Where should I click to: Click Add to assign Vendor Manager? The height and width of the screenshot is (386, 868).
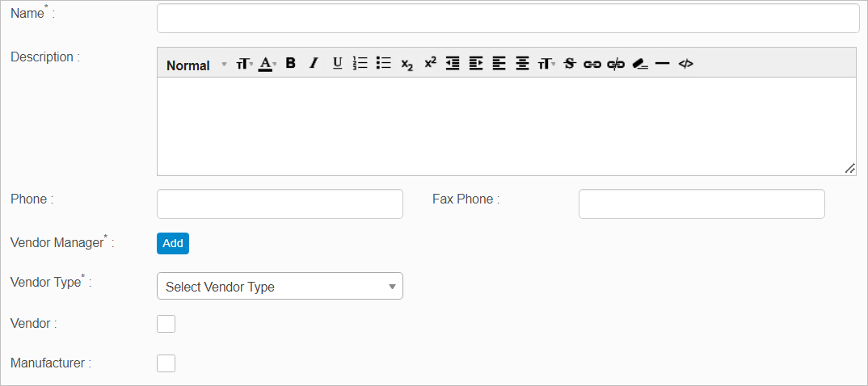[173, 243]
